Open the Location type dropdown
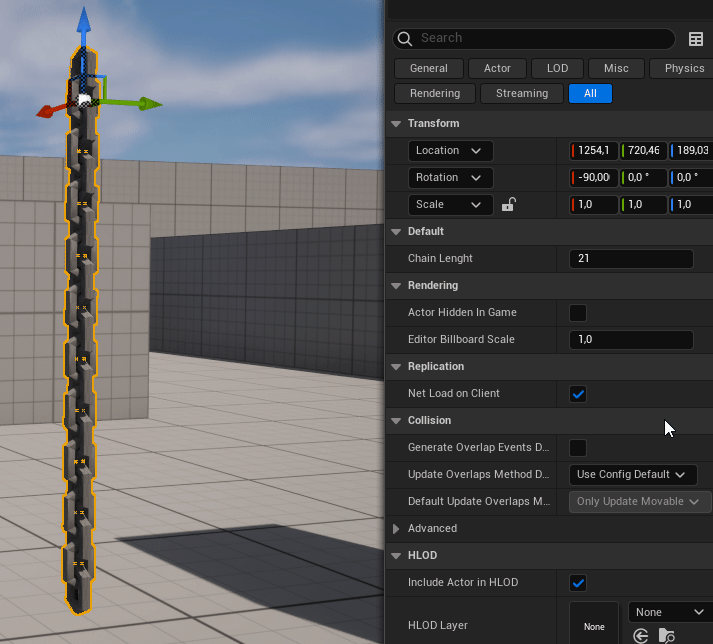 (x=450, y=151)
